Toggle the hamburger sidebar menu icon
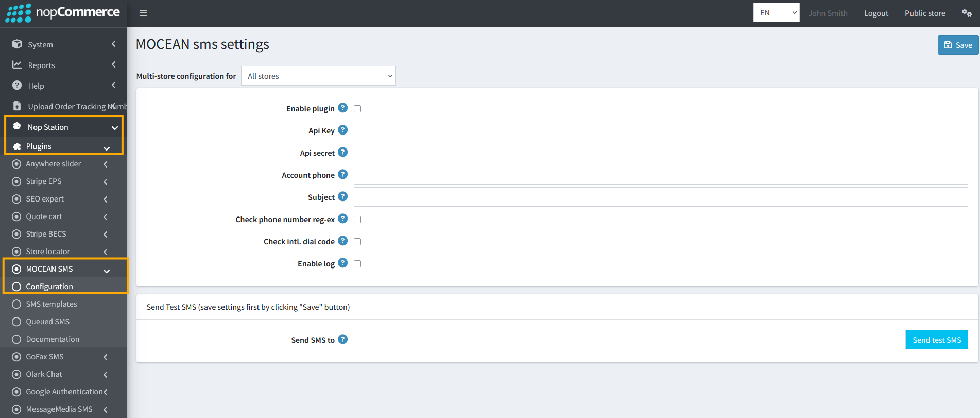The height and width of the screenshot is (418, 980). click(x=143, y=13)
